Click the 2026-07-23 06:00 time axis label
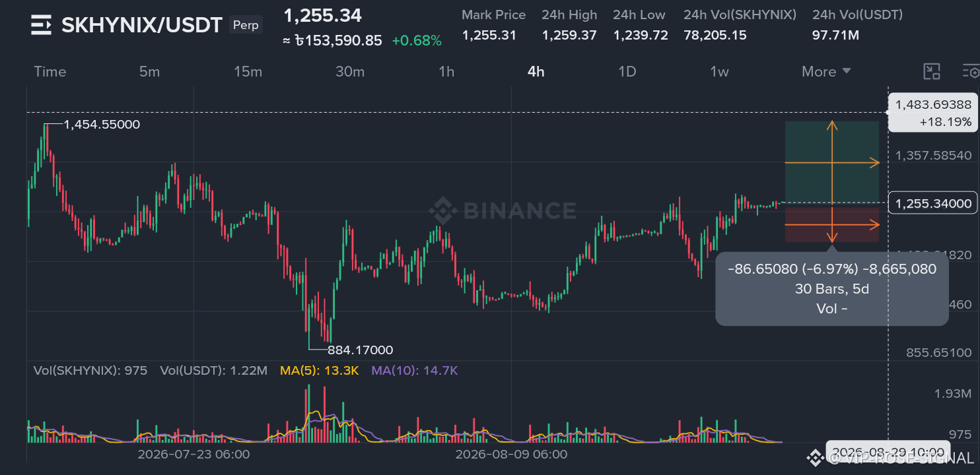The image size is (980, 475). point(193,455)
